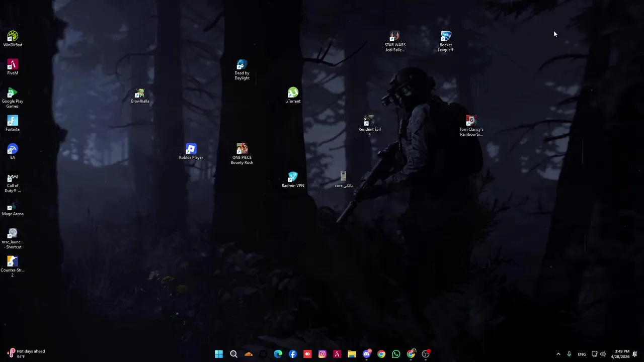This screenshot has width=644, height=362.
Task: Open the red AnyDesk taskbar icon
Action: point(307,354)
